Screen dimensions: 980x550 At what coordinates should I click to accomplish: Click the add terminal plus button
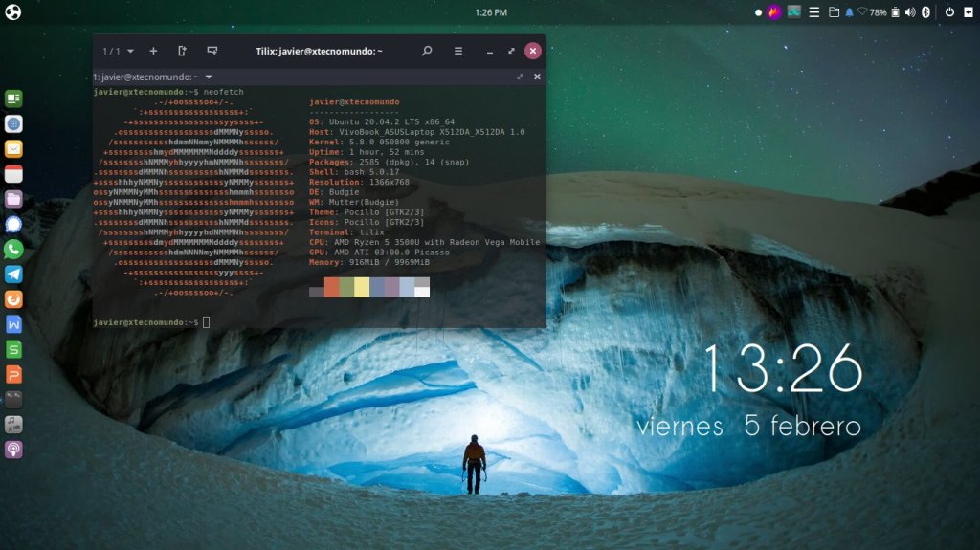point(153,51)
